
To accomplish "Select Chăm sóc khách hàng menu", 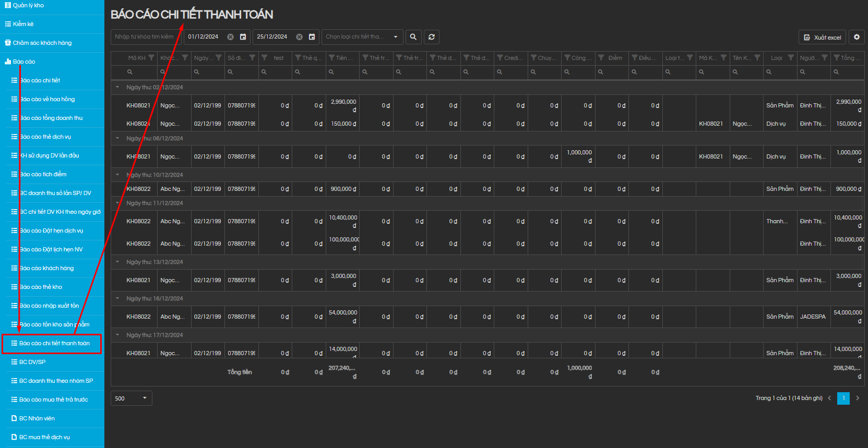I will [x=42, y=43].
